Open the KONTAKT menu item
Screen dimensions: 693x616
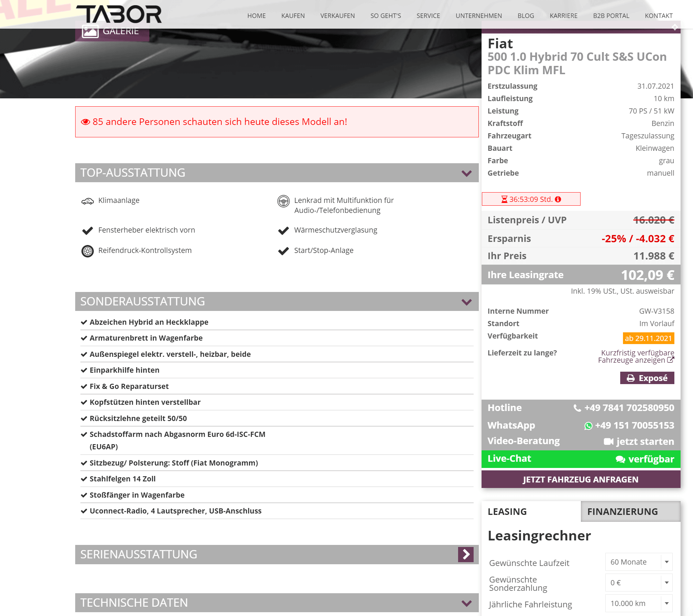click(659, 16)
